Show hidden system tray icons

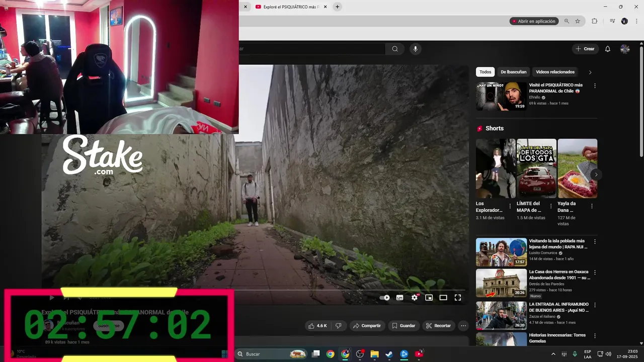[553, 354]
